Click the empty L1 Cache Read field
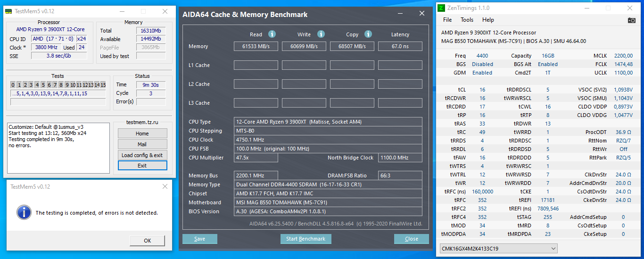This screenshot has height=259, width=644. point(256,65)
